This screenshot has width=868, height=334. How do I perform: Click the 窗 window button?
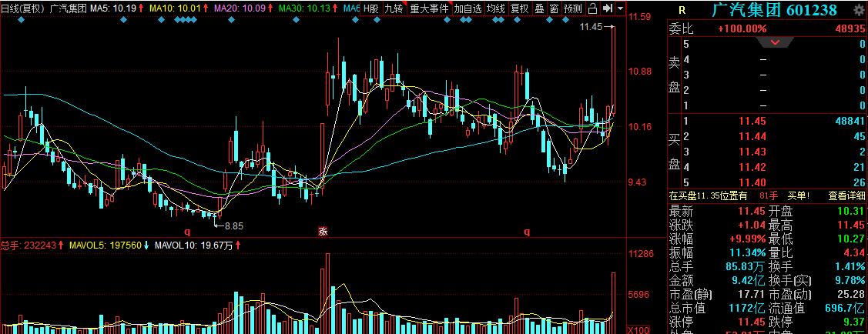pos(554,8)
